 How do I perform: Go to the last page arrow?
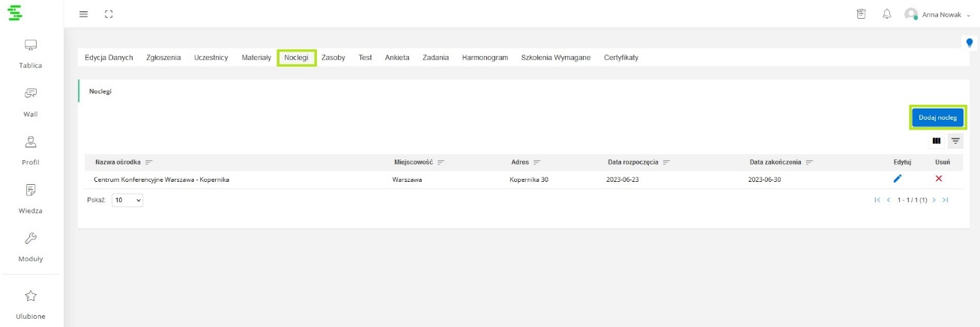[x=946, y=201]
